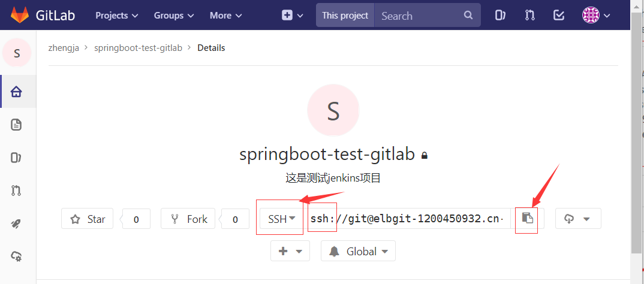Image resolution: width=644 pixels, height=284 pixels.
Task: Open the Global notification dropdown
Action: (358, 251)
